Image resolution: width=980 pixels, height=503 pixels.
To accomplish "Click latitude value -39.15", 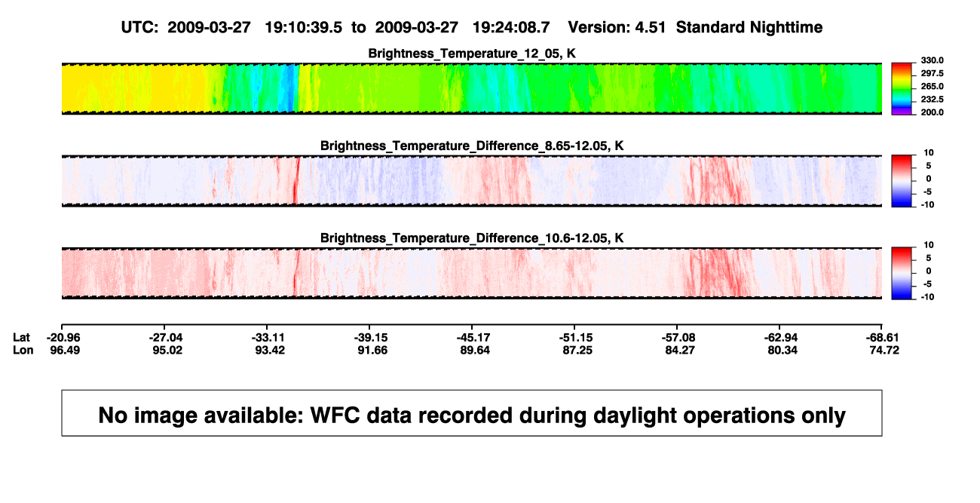I will [x=369, y=336].
